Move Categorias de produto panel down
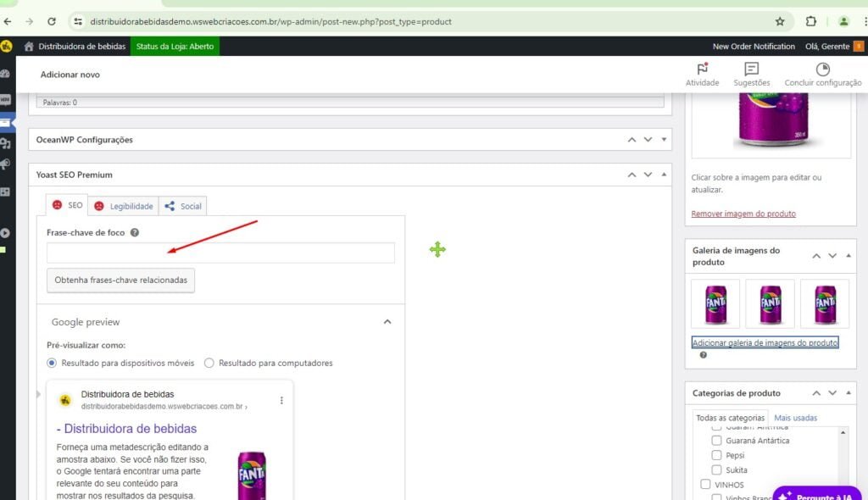 pyautogui.click(x=832, y=393)
